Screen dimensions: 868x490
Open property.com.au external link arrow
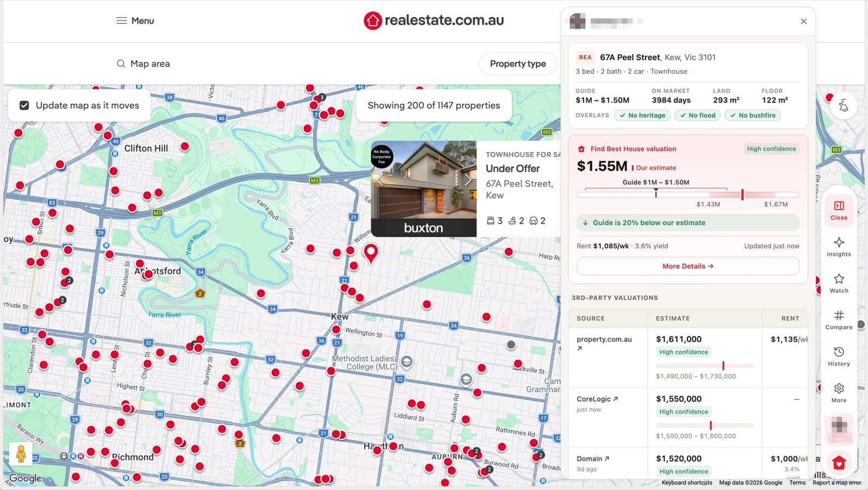click(579, 349)
